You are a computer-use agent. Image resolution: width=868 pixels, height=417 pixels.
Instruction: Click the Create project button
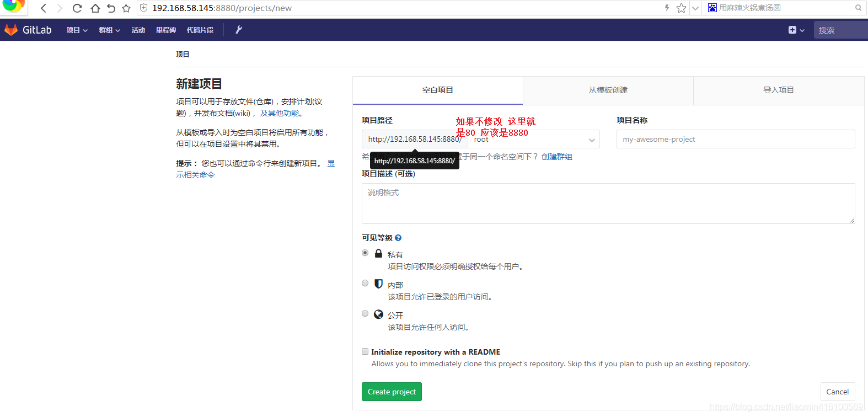tap(392, 392)
